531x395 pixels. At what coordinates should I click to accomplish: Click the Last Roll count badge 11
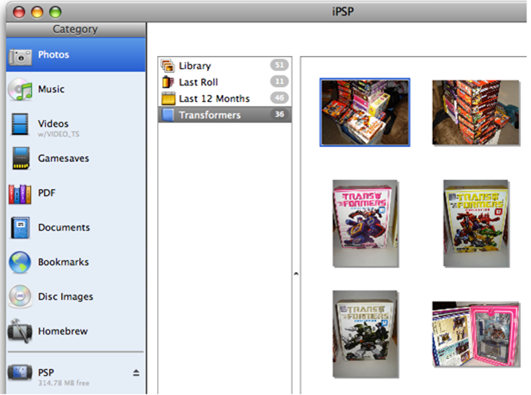(279, 81)
